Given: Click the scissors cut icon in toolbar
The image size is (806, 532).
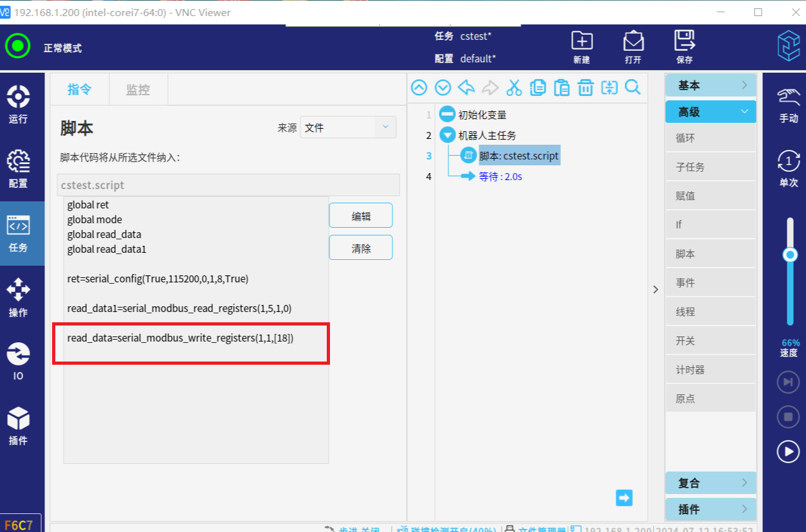Looking at the screenshot, I should click(x=514, y=87).
